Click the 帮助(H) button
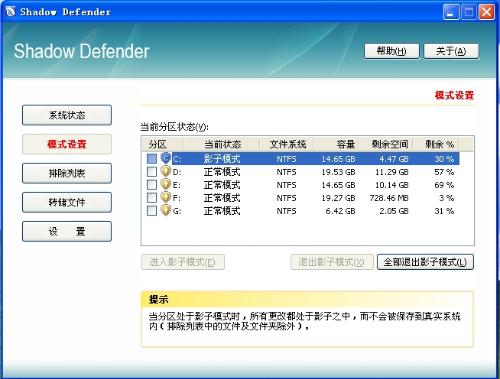This screenshot has height=379, width=500. [x=391, y=51]
